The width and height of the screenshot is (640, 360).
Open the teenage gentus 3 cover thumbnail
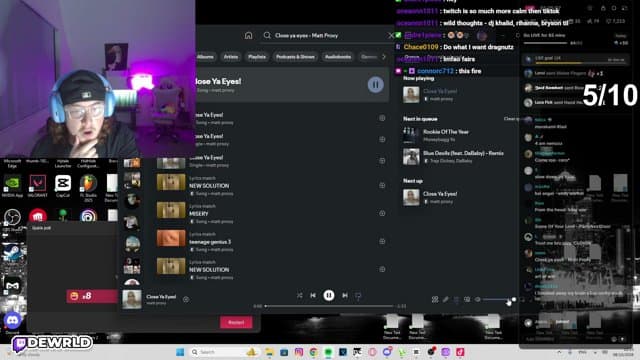pos(171,239)
